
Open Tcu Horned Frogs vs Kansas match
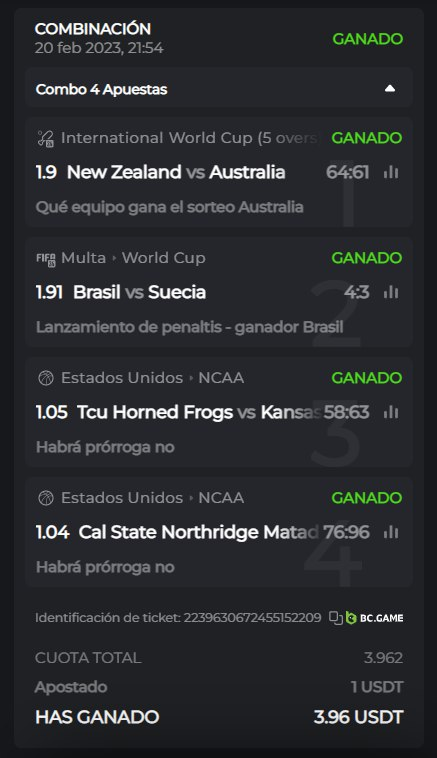199,412
